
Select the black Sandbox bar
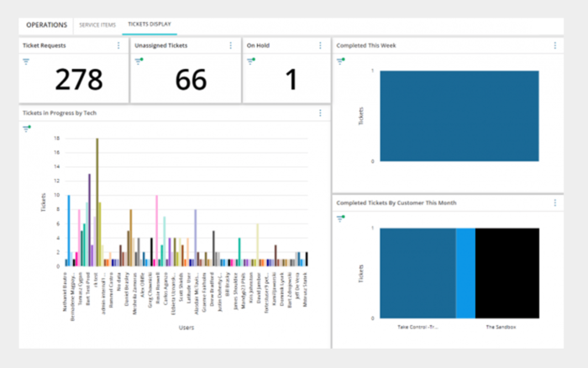coord(507,273)
